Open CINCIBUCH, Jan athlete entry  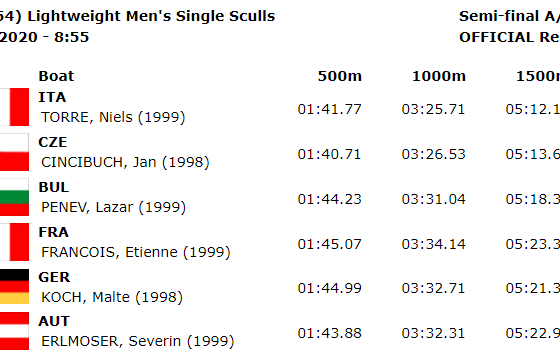coord(125,162)
